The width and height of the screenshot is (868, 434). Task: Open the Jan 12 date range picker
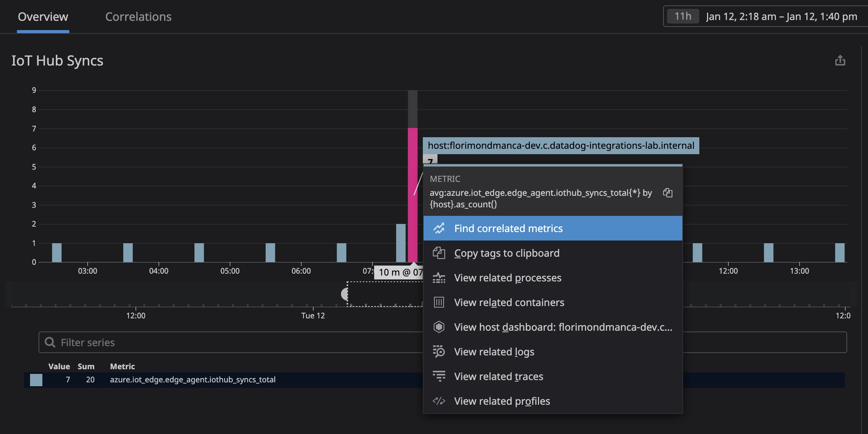pyautogui.click(x=781, y=16)
